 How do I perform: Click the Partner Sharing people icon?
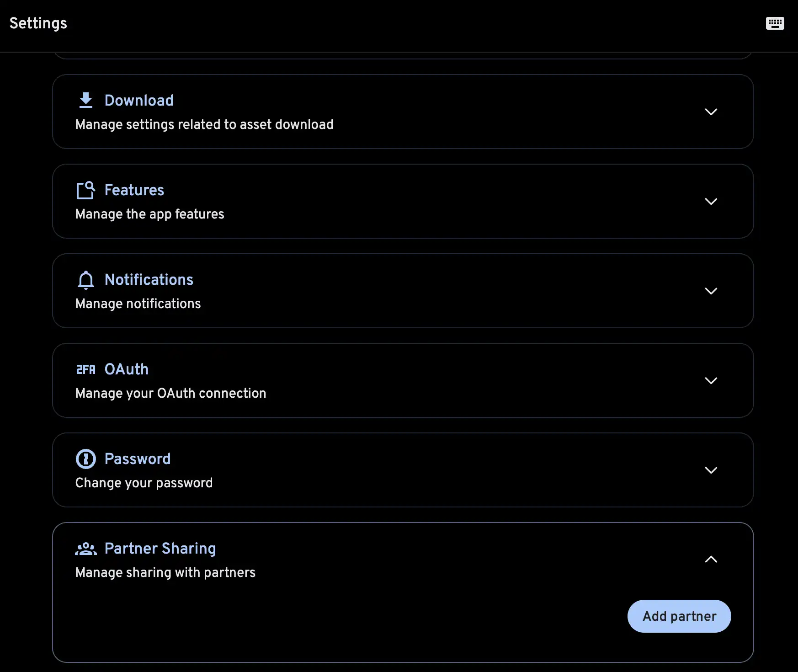pos(86,548)
